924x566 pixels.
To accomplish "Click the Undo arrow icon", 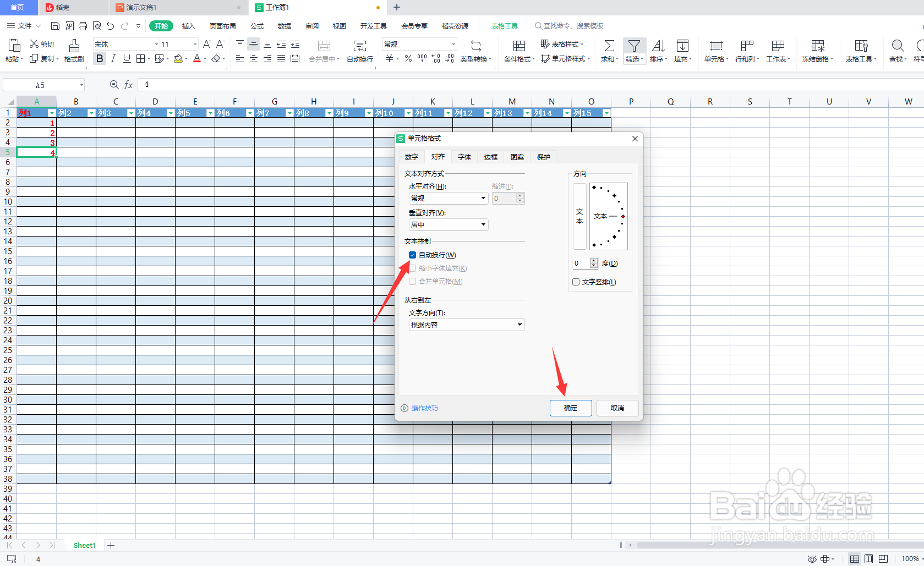I will pos(111,26).
